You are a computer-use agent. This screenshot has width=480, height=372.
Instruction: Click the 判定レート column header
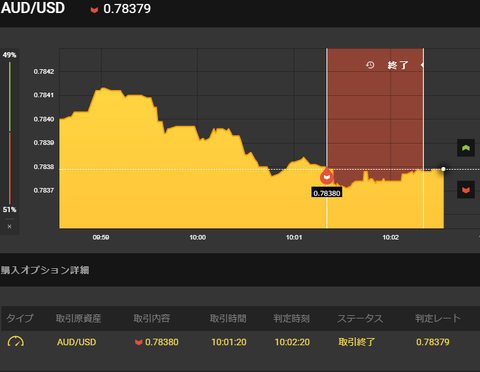pyautogui.click(x=438, y=318)
